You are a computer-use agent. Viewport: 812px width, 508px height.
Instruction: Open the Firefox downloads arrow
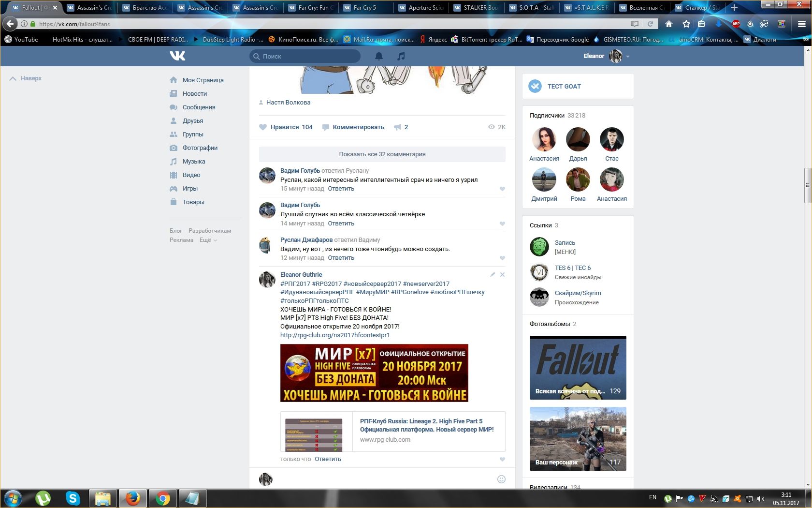click(x=719, y=24)
